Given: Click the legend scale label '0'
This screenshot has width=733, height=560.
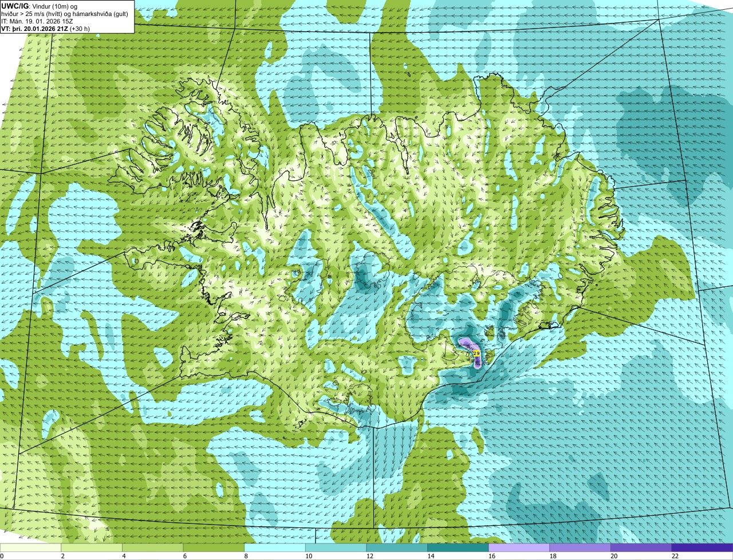Looking at the screenshot, I should point(2,555).
